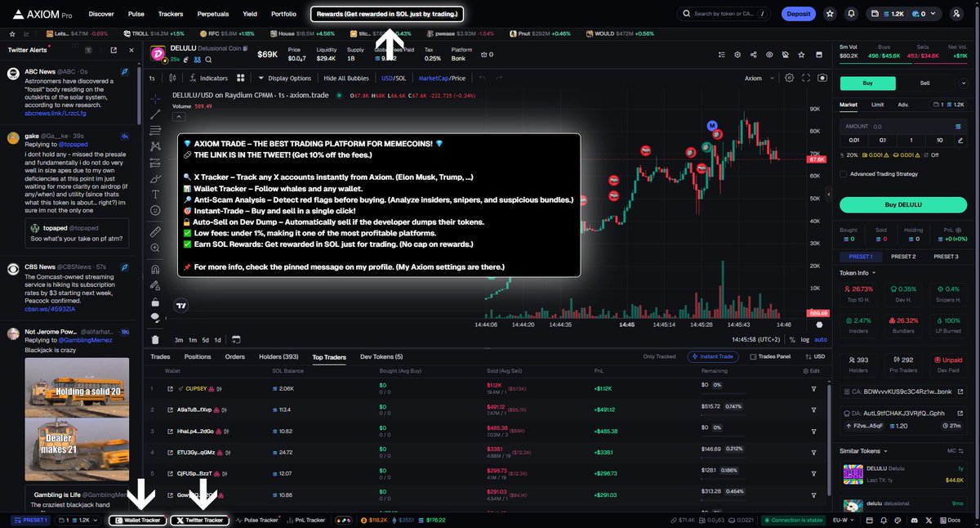Toggle MarketCap/Price chart mode

point(442,78)
